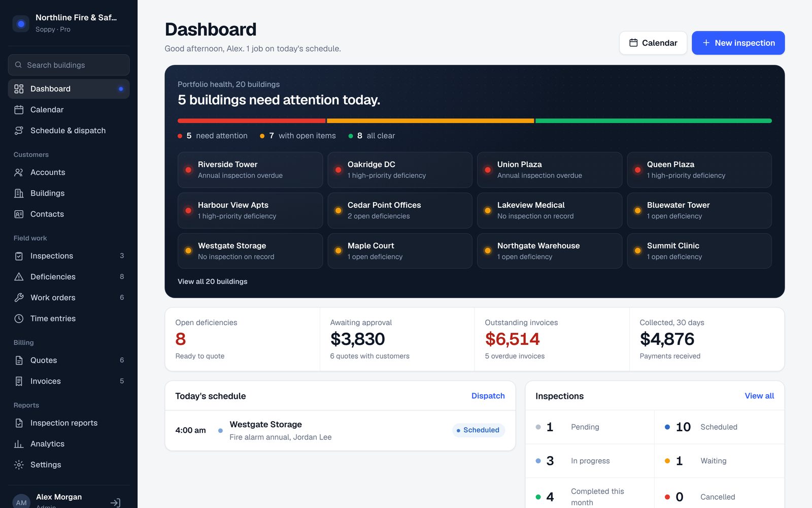Click the red segment of the health bar
The image size is (812, 508).
(x=251, y=121)
